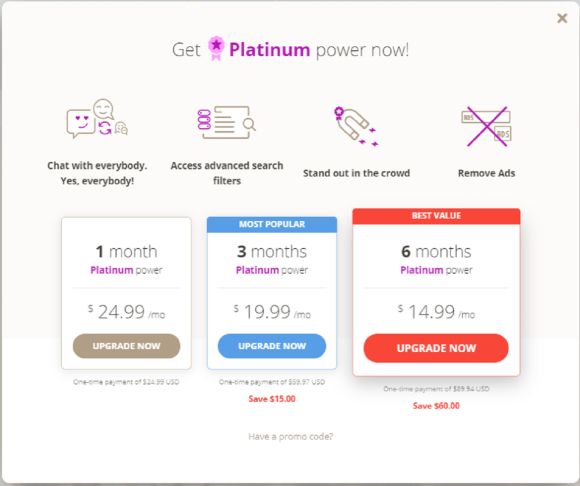580x486 pixels.
Task: Click the $24.99 /mo price
Action: click(127, 312)
